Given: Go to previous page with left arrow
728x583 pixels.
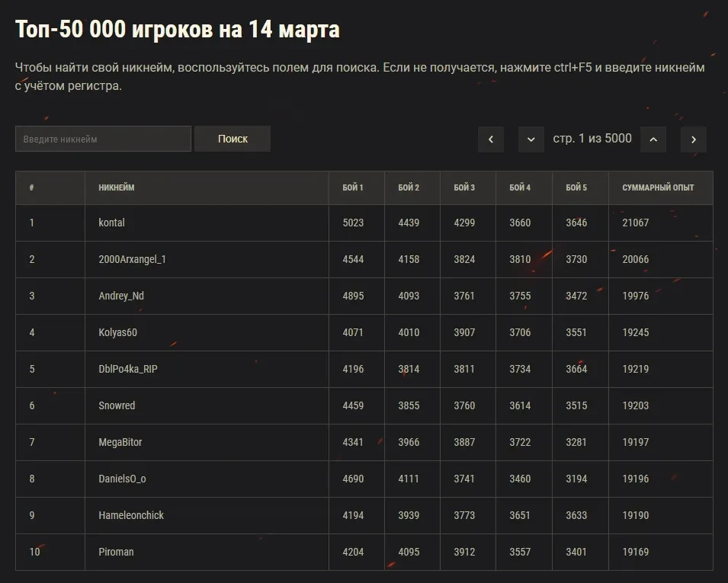Looking at the screenshot, I should click(491, 139).
